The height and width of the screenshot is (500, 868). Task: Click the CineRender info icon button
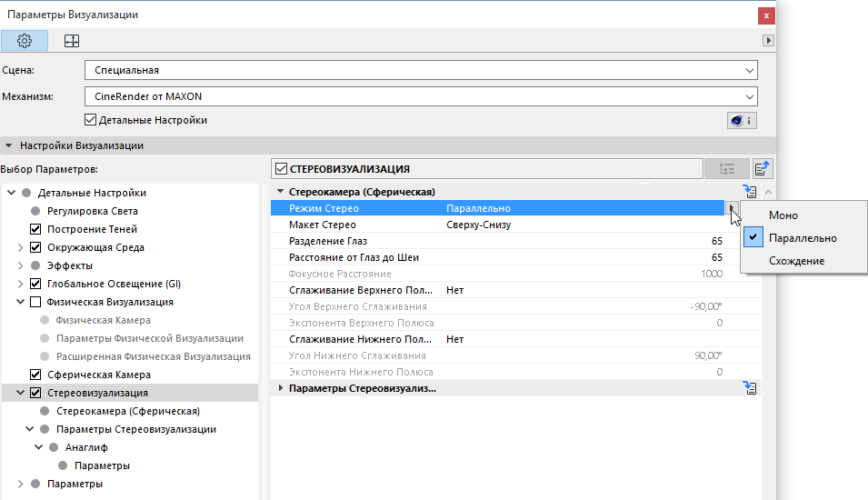pyautogui.click(x=742, y=121)
